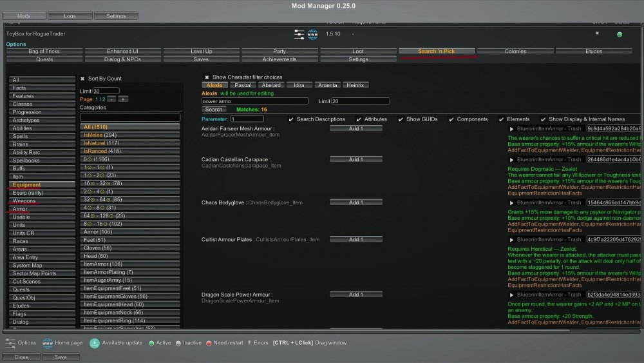Click the red Need restart indicator
The width and height of the screenshot is (644, 363).
point(209,343)
